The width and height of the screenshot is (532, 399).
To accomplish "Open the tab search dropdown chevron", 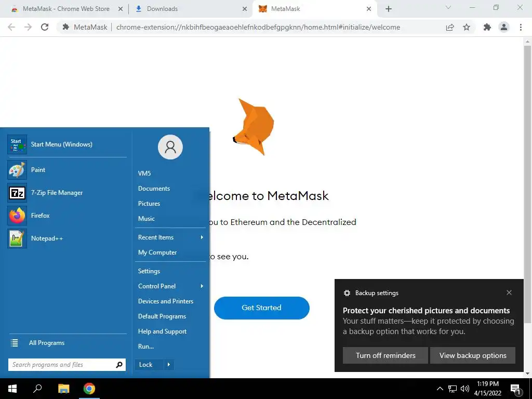I will pyautogui.click(x=448, y=7).
